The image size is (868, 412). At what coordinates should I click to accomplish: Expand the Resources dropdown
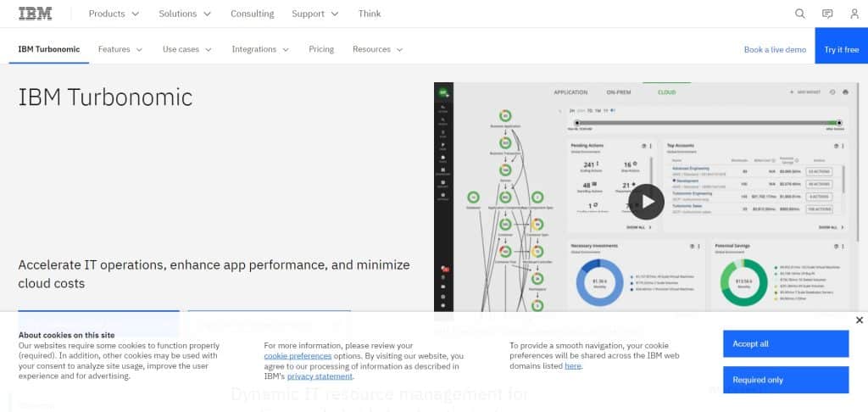(377, 49)
